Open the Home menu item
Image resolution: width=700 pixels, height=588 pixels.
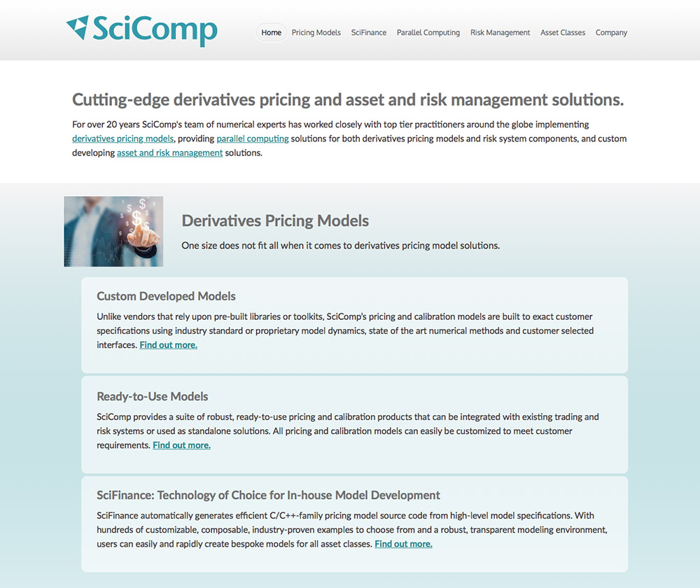tap(271, 33)
